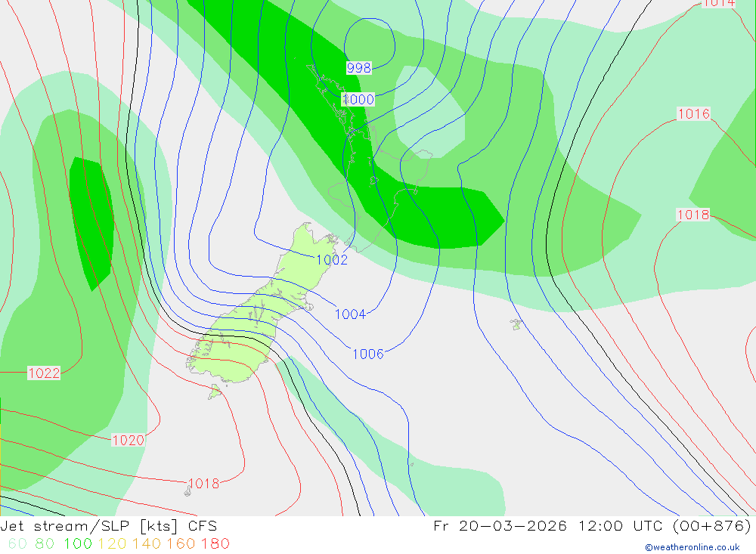Click the 1020 pressure label
Viewport: 756px width, 554px height.
(x=128, y=440)
